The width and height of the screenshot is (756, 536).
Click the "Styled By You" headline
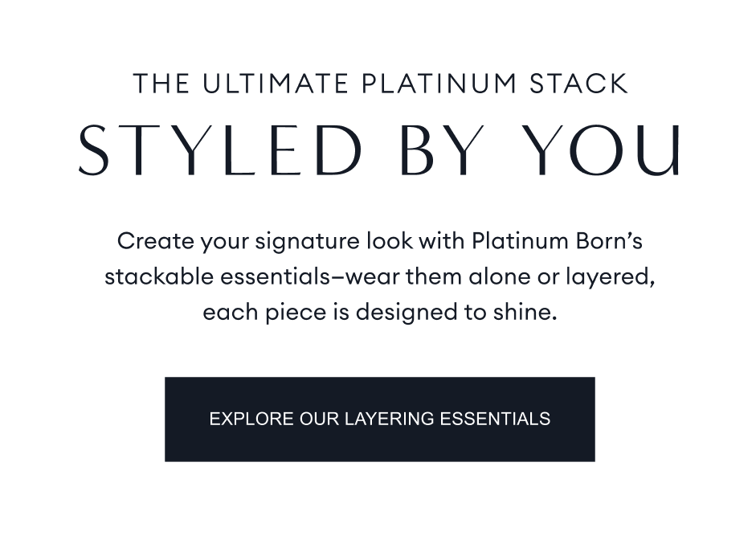click(379, 150)
